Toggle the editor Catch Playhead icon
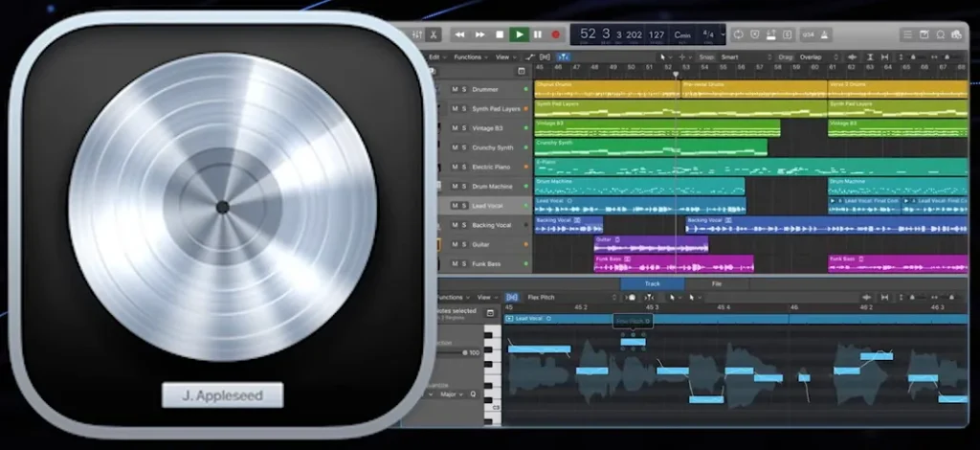980x450 pixels. pos(650,298)
